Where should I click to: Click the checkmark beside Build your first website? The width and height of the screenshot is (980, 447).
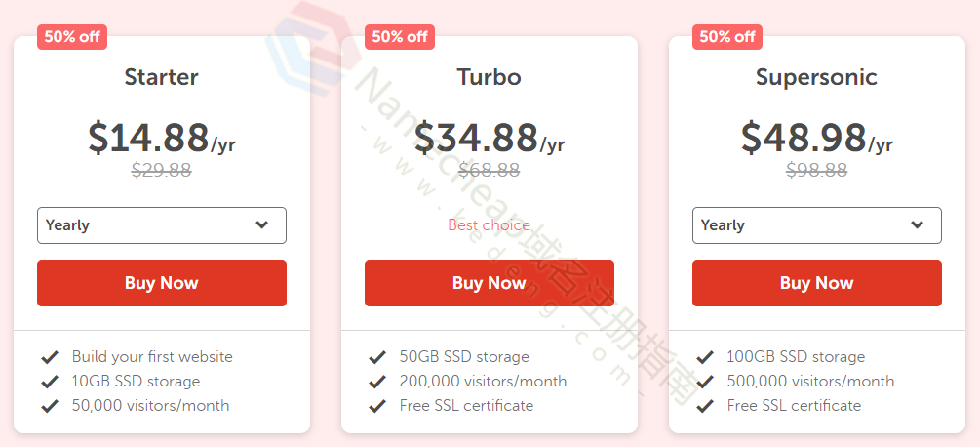[x=50, y=357]
